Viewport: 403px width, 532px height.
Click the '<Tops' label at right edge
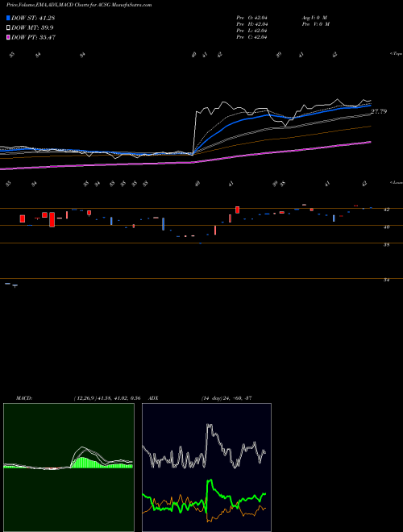pyautogui.click(x=396, y=54)
